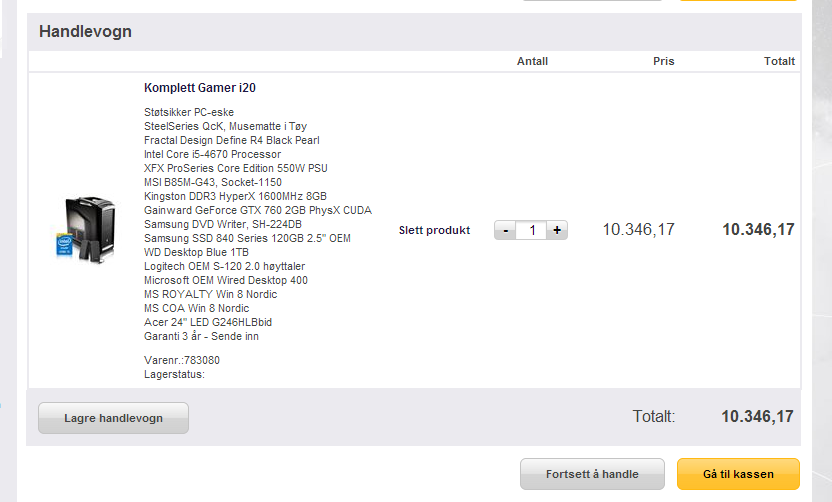Click the Lagerstatus label
Viewport: 832px width, 502px height.
coord(174,374)
